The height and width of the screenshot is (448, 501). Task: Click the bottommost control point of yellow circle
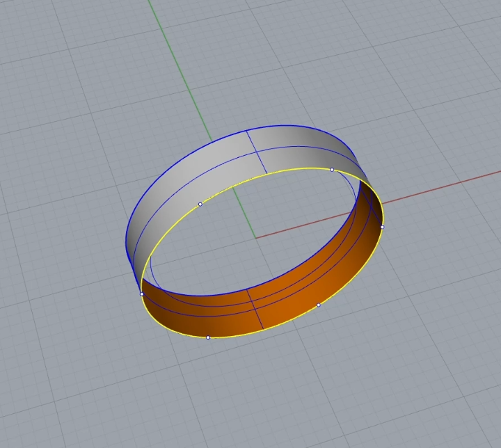point(208,337)
